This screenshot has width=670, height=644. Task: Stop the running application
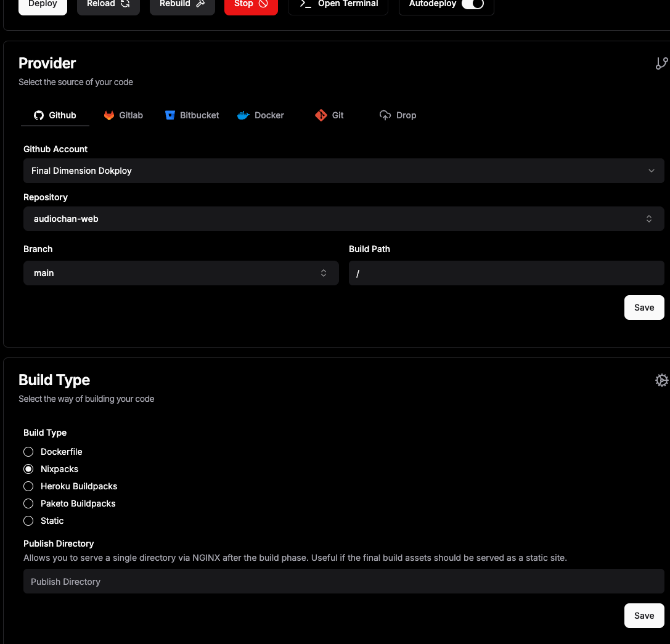pos(251,5)
